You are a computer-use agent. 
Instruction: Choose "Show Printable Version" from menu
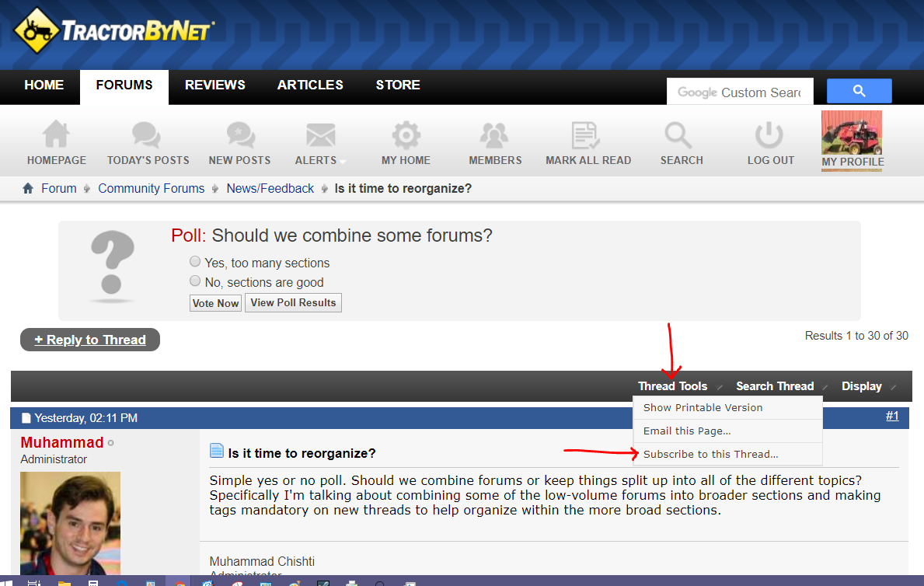(x=703, y=407)
